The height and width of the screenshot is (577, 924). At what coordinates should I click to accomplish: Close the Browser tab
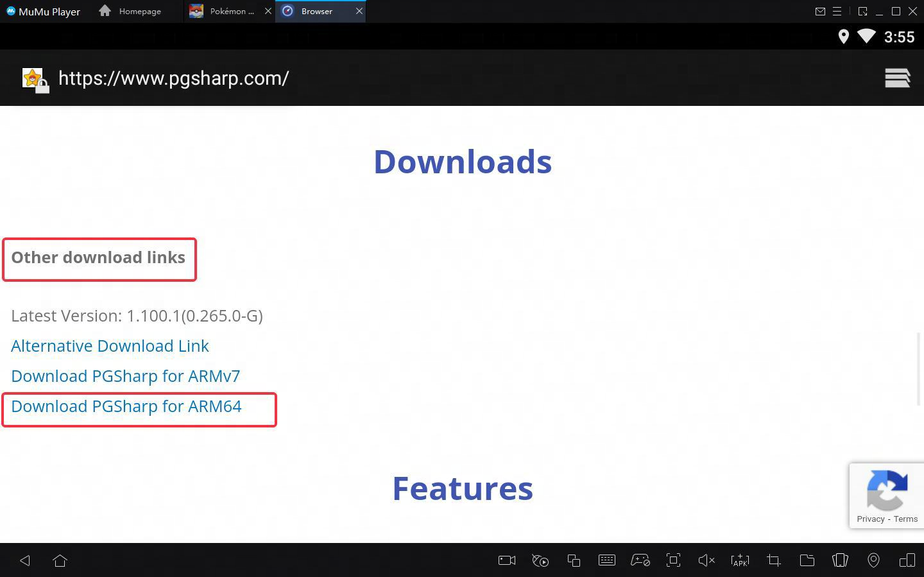tap(359, 11)
